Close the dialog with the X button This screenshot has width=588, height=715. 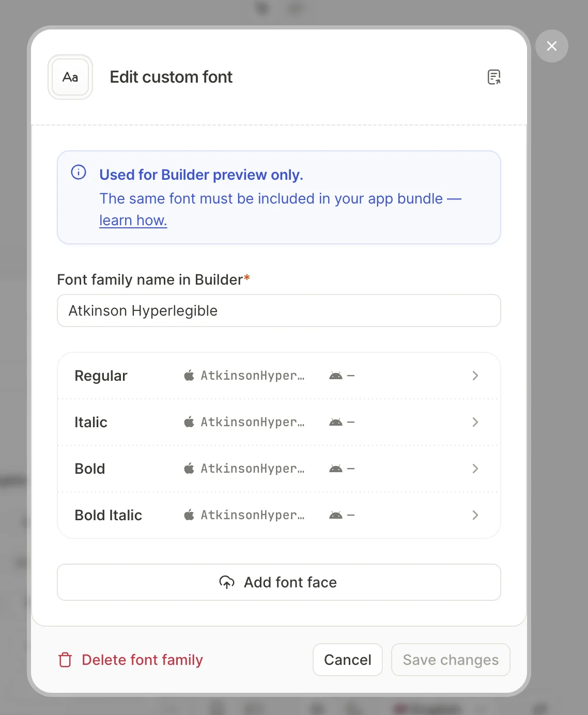(x=552, y=46)
